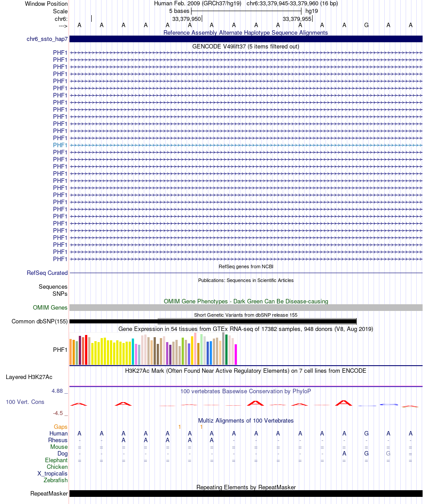Viewport: 423px width, 504px height.
Task: Click the 'Dog' alignment row label
Action: coord(62,454)
